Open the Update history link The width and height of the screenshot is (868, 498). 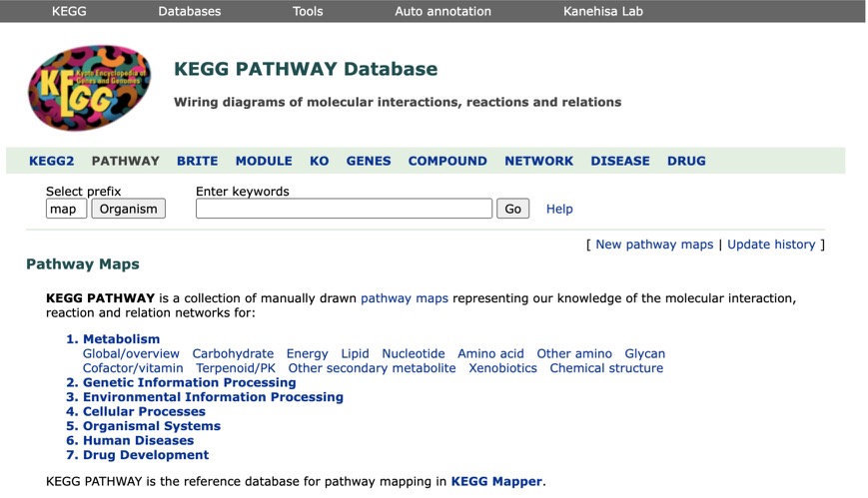(771, 245)
